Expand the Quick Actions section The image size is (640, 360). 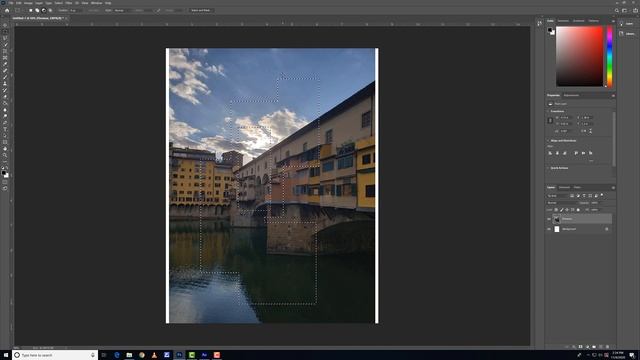coord(548,168)
